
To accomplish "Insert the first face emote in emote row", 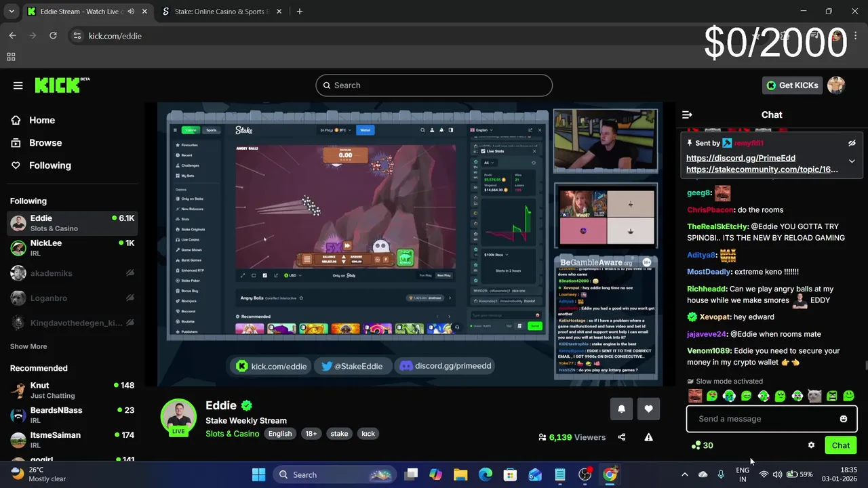I will point(695,396).
